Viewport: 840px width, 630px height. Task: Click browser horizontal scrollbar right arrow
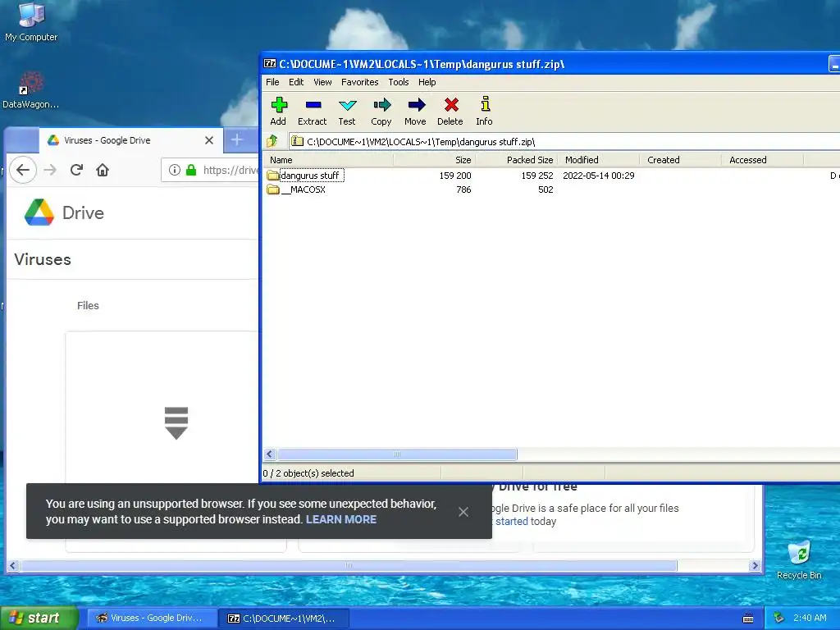(x=755, y=566)
